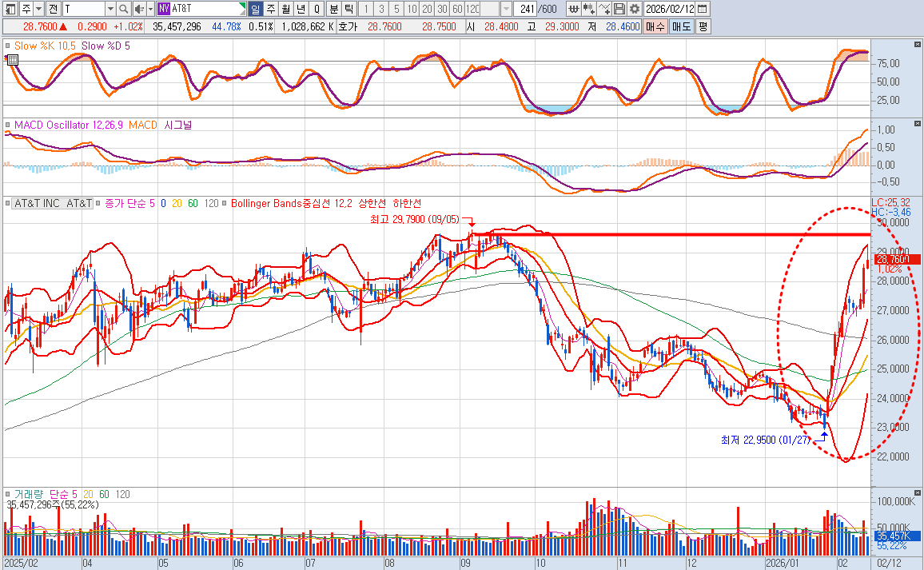Toggle the Slow %K indicator marker box

[x=9, y=46]
